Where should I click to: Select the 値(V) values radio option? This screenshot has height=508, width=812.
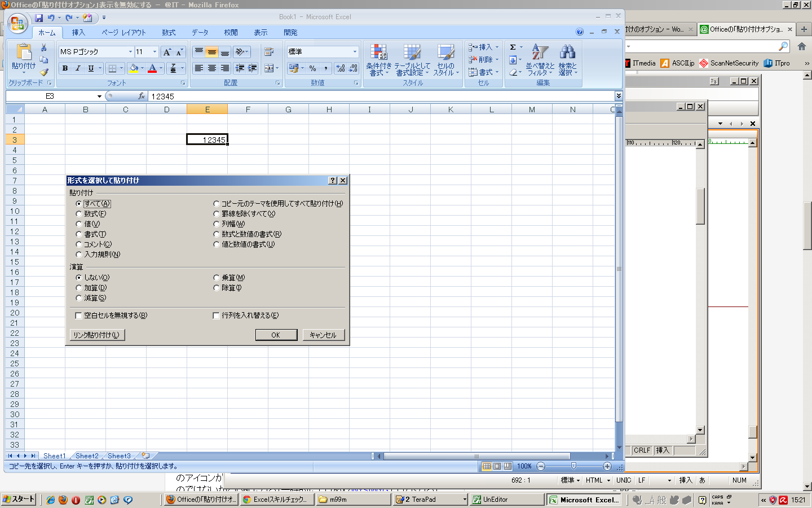(79, 224)
